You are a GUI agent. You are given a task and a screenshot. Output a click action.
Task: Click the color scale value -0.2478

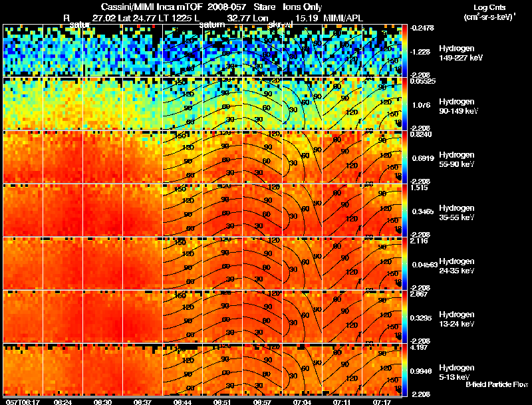(422, 28)
